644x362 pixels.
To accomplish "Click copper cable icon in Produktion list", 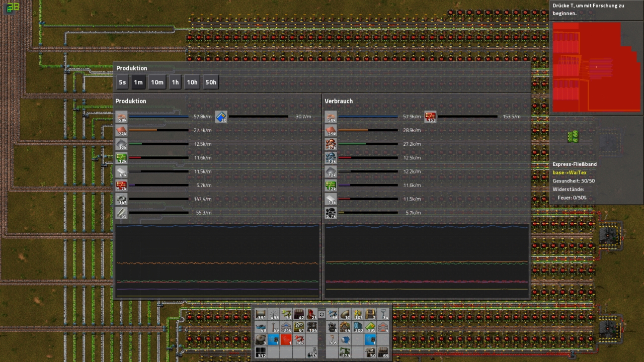I will 121,117.
